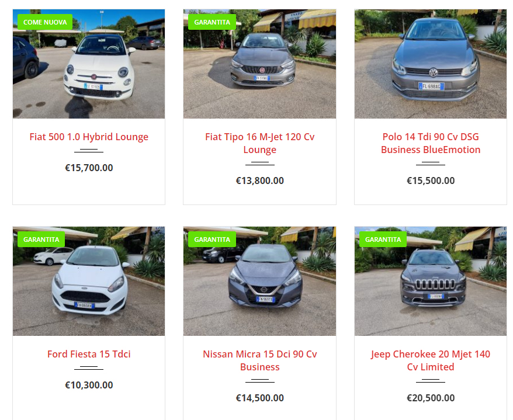This screenshot has width=513, height=420.
Task: Click the Fiat 500 1.0 Hybrid Lounge title
Action: click(x=89, y=137)
